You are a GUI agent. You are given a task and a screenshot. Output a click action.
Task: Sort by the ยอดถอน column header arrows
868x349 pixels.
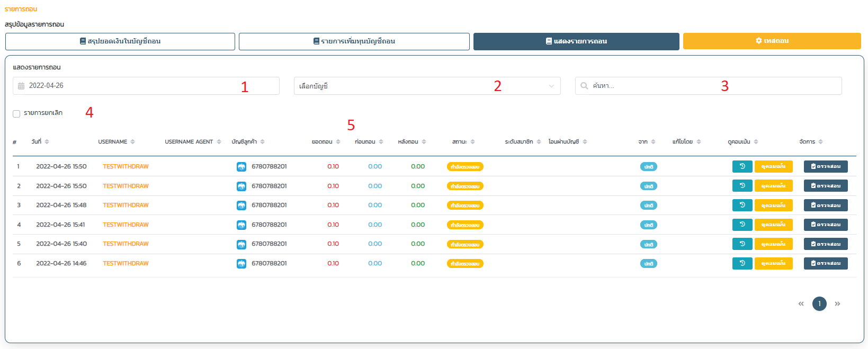coord(338,142)
